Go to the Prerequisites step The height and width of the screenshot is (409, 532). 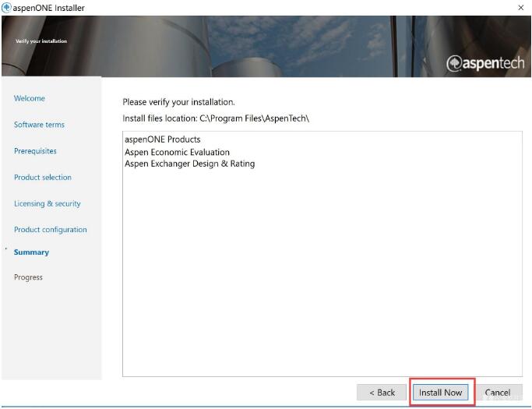[35, 151]
